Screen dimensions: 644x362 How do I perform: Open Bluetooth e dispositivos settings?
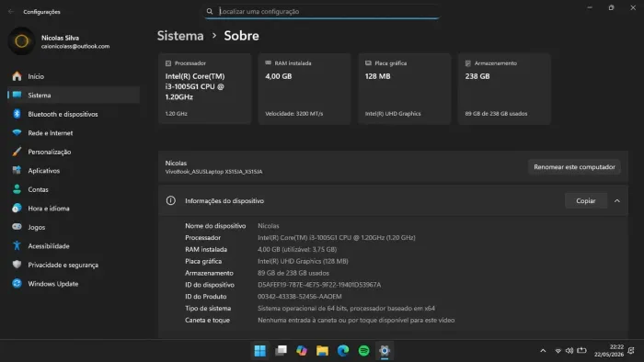point(74,114)
